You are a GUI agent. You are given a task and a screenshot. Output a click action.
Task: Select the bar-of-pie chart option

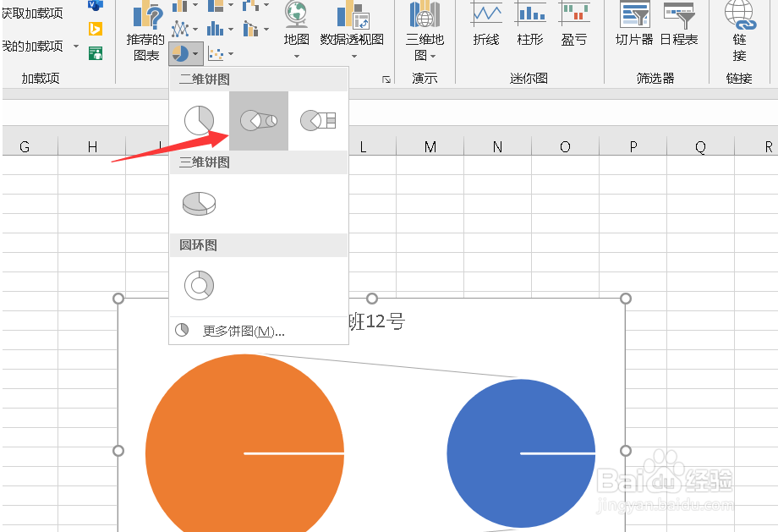pos(317,119)
